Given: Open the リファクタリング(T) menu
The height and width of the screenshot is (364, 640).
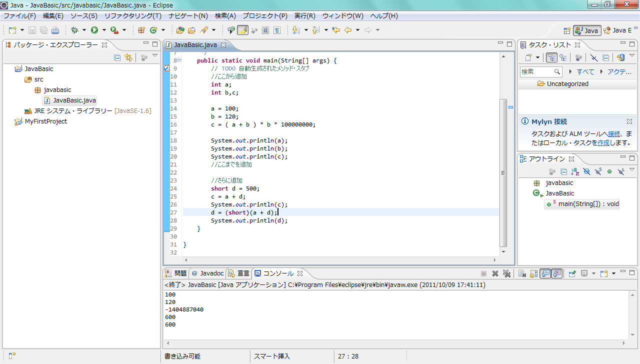Looking at the screenshot, I should point(132,16).
